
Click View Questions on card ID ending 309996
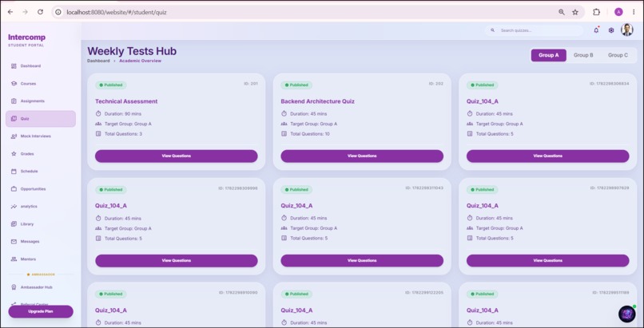tap(177, 261)
